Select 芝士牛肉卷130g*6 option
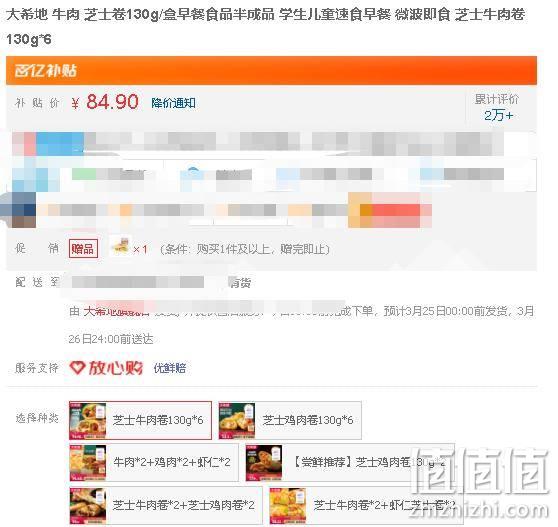The height and width of the screenshot is (527, 558). point(140,420)
